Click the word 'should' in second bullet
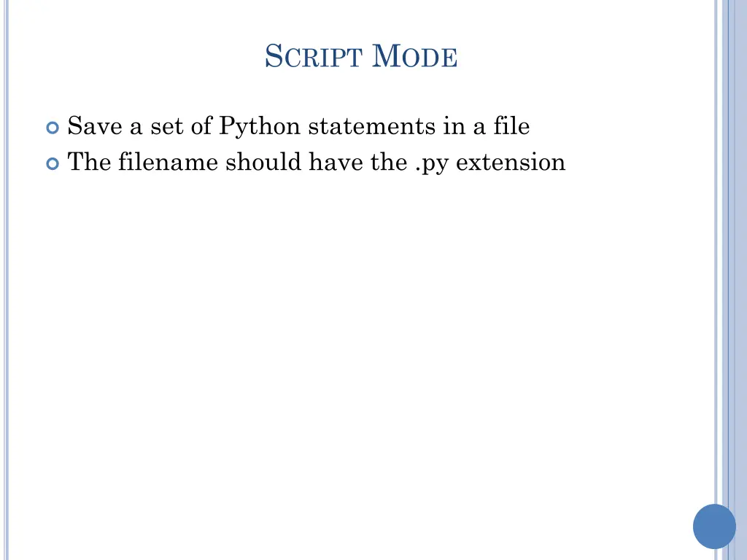The height and width of the screenshot is (560, 747). pos(263,161)
